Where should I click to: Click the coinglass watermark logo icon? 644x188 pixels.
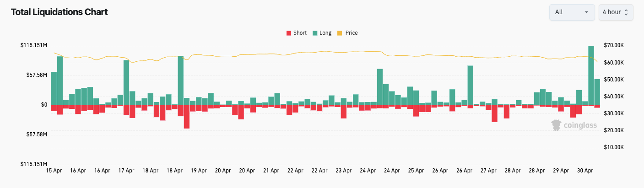pos(557,125)
